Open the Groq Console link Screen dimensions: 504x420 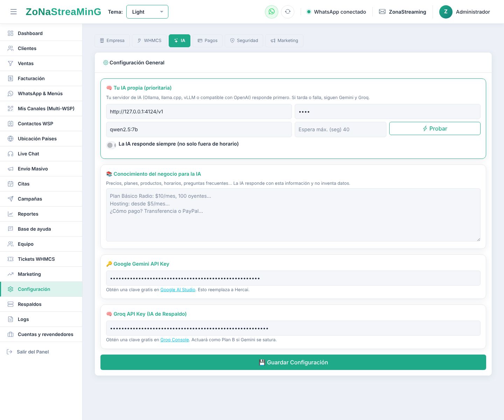tap(175, 340)
